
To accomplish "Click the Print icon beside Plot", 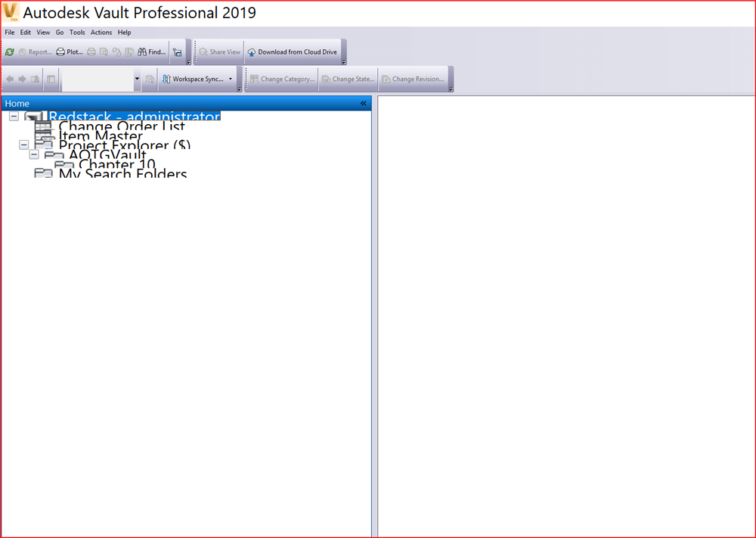I will (x=91, y=51).
